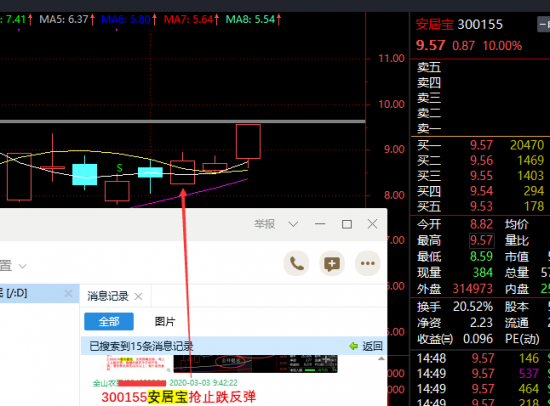Open the 消息记录 tab
Image resolution: width=550 pixels, height=406 pixels.
pos(108,296)
